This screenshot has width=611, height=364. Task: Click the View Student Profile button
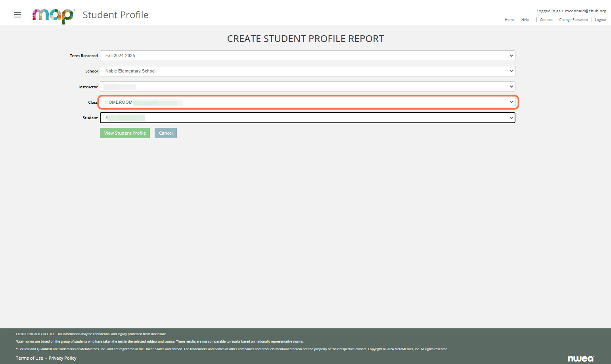click(125, 133)
